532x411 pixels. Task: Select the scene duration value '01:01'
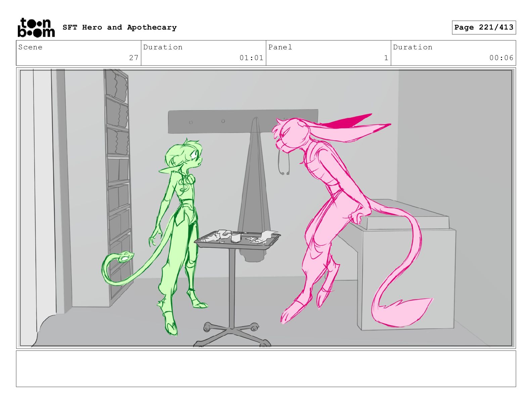(x=251, y=58)
